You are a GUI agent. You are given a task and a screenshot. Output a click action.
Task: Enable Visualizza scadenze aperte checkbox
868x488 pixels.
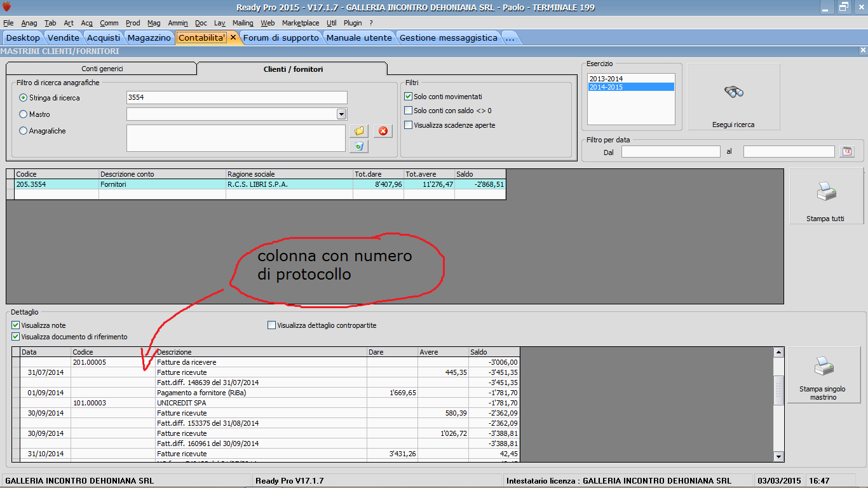[x=409, y=125]
